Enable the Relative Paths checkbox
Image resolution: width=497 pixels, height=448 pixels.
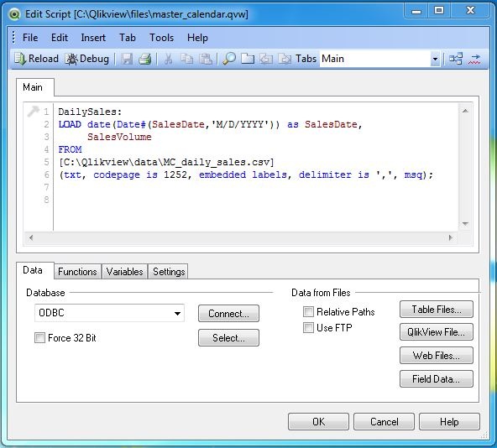click(x=308, y=312)
